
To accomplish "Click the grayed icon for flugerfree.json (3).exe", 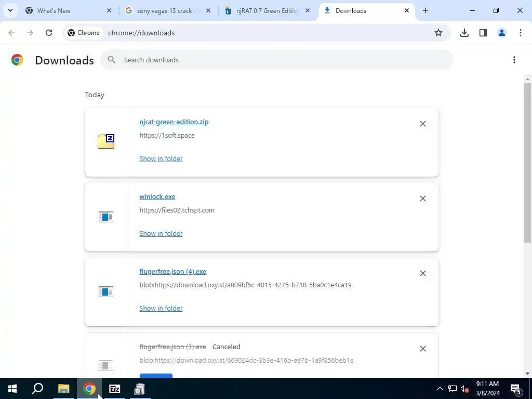I will pos(106,365).
